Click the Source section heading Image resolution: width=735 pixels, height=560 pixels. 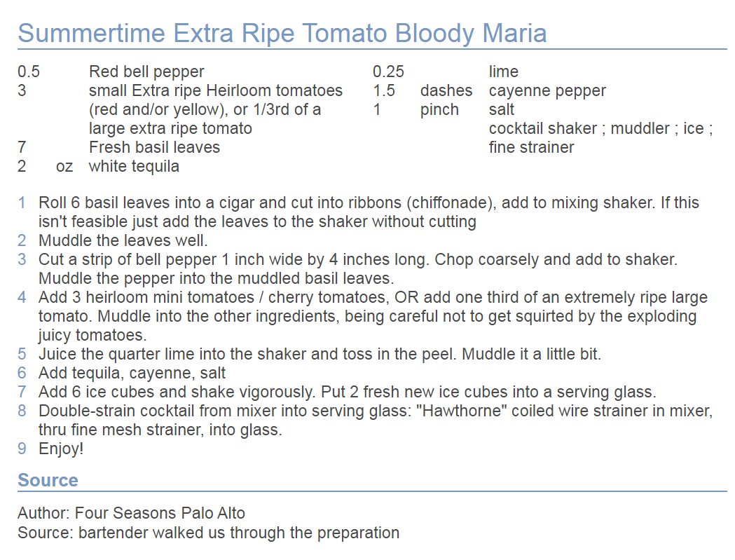point(48,480)
